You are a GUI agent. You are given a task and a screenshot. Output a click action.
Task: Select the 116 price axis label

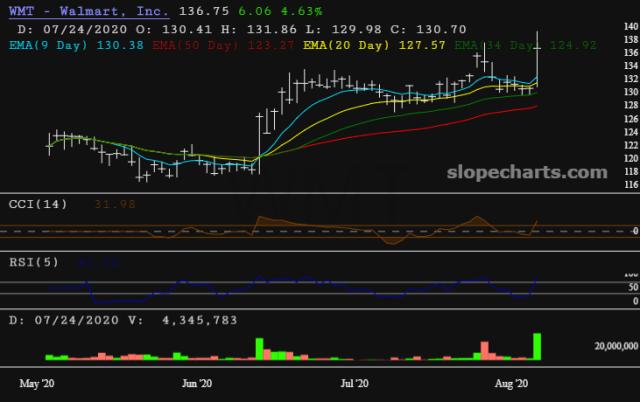[x=631, y=184]
